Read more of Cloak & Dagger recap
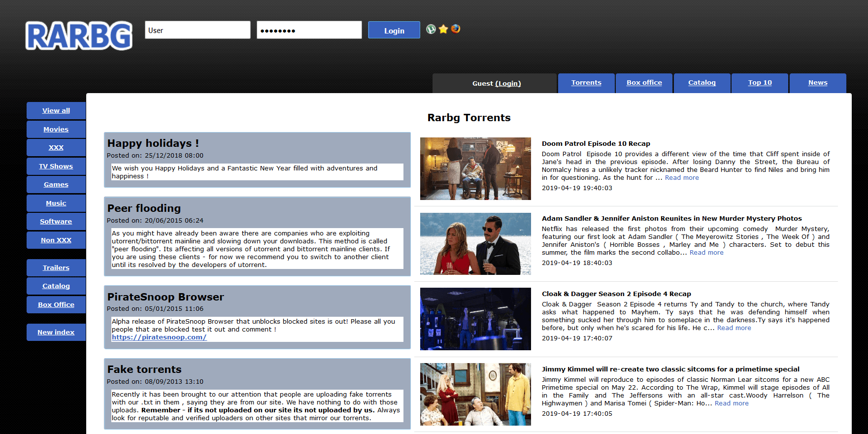Viewport: 868px width, 434px height. tap(734, 328)
